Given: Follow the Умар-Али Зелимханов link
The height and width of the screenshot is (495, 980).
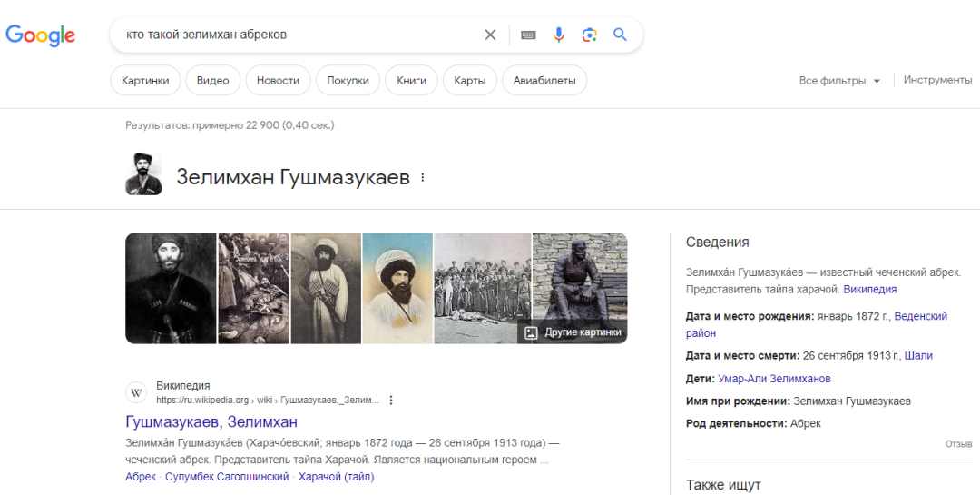Looking at the screenshot, I should pyautogui.click(x=774, y=379).
